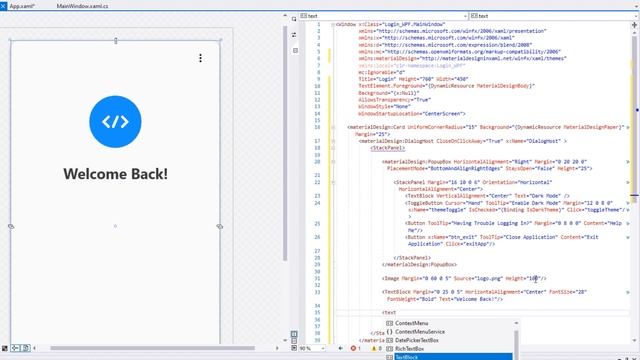Viewport: 640px width, 360px height.
Task: Click the horizontal split view icon near line 39
Action: 294,341
